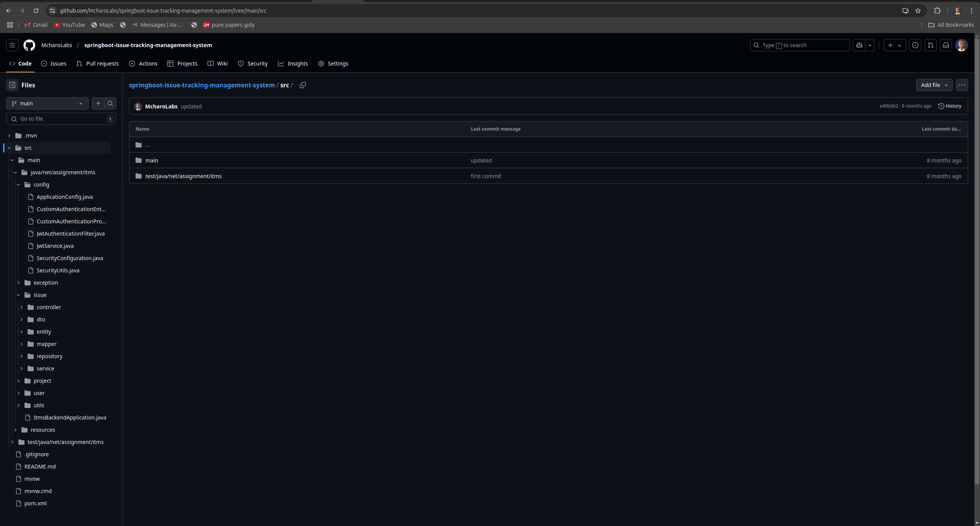Open your pull requests icon
The width and height of the screenshot is (980, 526).
coord(930,45)
